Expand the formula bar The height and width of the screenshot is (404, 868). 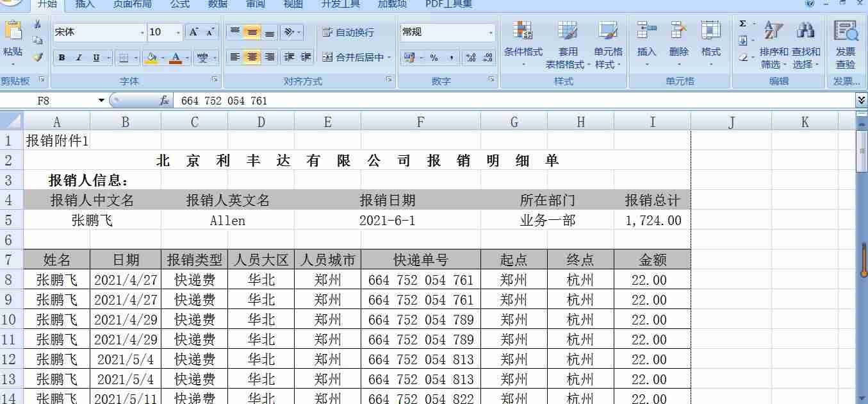[862, 100]
